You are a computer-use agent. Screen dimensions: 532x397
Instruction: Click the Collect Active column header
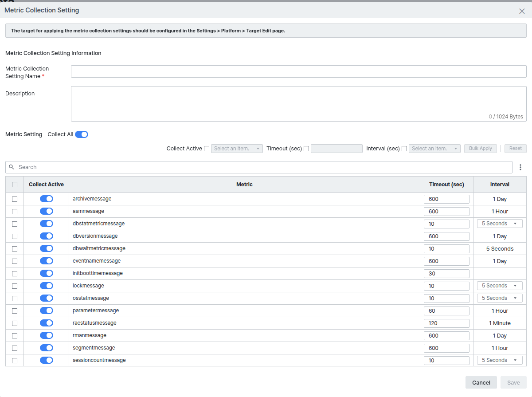pyautogui.click(x=46, y=185)
